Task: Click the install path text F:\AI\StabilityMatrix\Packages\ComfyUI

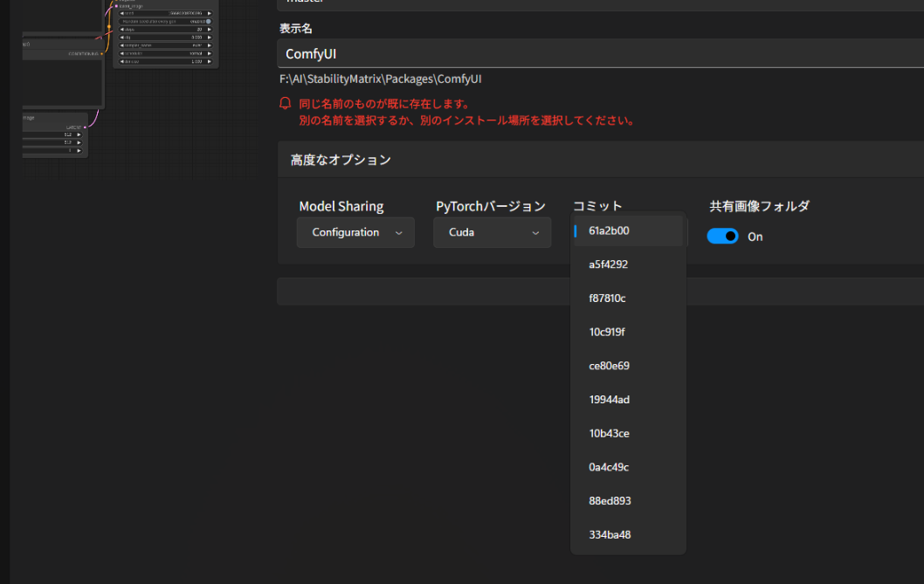Action: 380,79
